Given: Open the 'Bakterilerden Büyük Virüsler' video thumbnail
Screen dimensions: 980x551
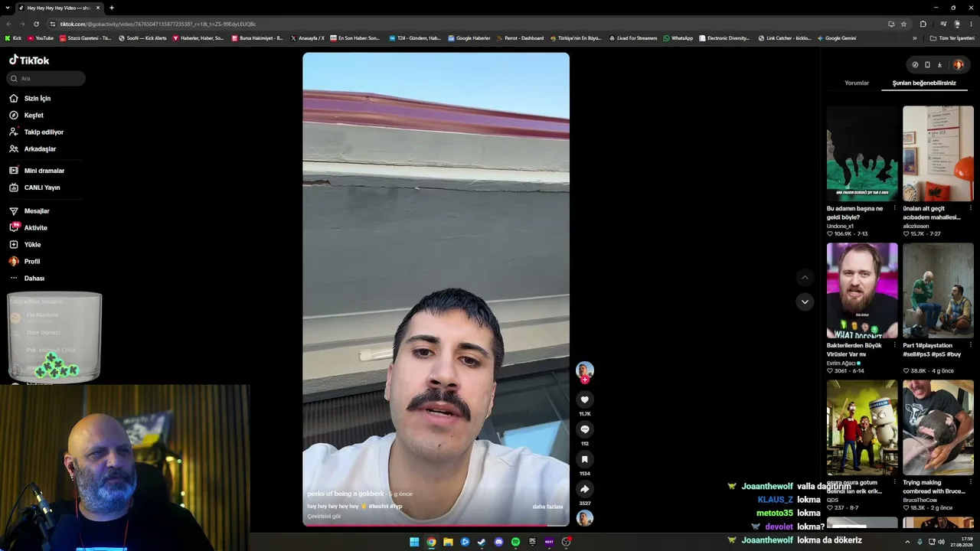Looking at the screenshot, I should coord(862,291).
